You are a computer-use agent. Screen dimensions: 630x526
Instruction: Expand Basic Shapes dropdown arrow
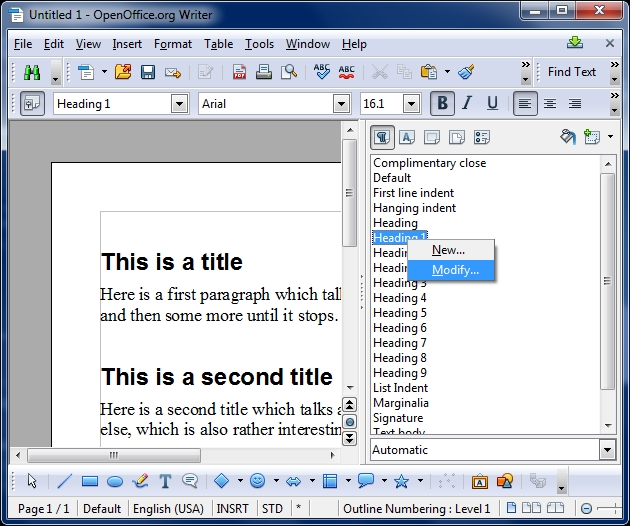pos(240,481)
